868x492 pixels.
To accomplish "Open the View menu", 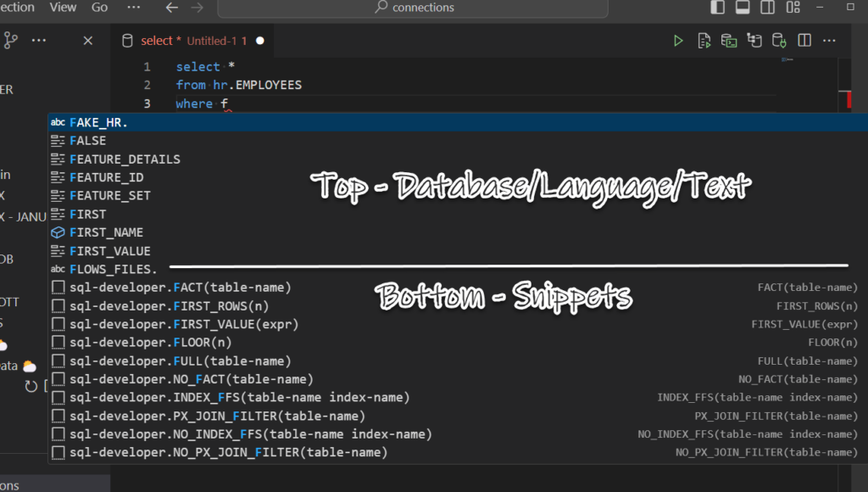I will coord(63,7).
